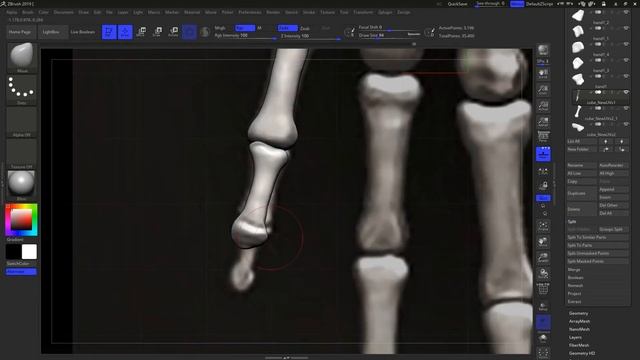Image resolution: width=640 pixels, height=360 pixels.
Task: Click the AAHalf icon
Action: pos(543,122)
